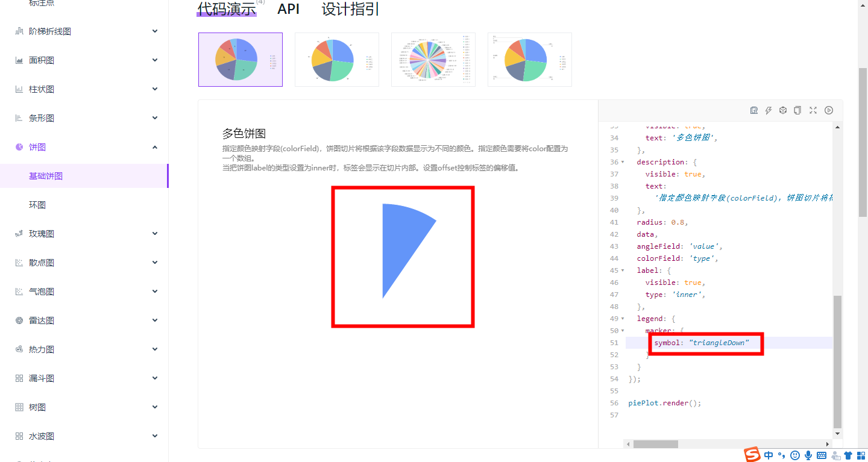Open the soft keyboard icon in IME bar

point(822,455)
